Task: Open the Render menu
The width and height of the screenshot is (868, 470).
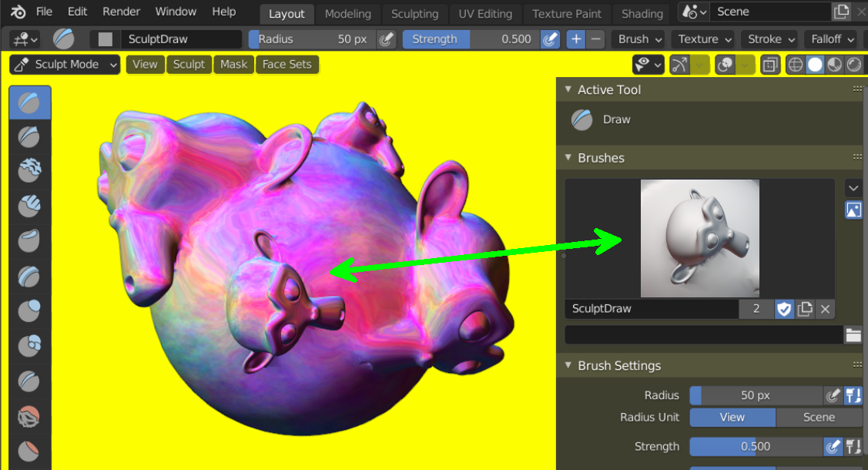Action: click(x=121, y=12)
